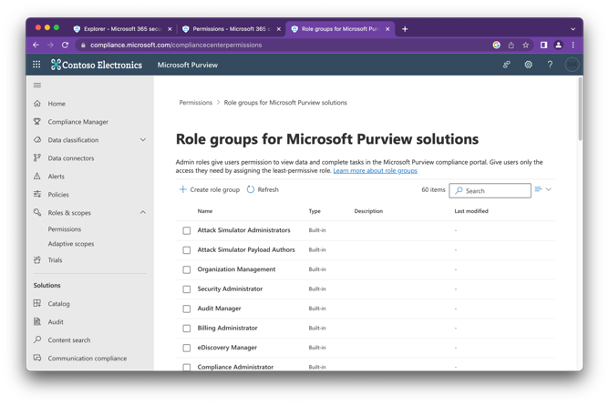Select the Role groups browser tab
This screenshot has width=610, height=406.
pyautogui.click(x=340, y=29)
